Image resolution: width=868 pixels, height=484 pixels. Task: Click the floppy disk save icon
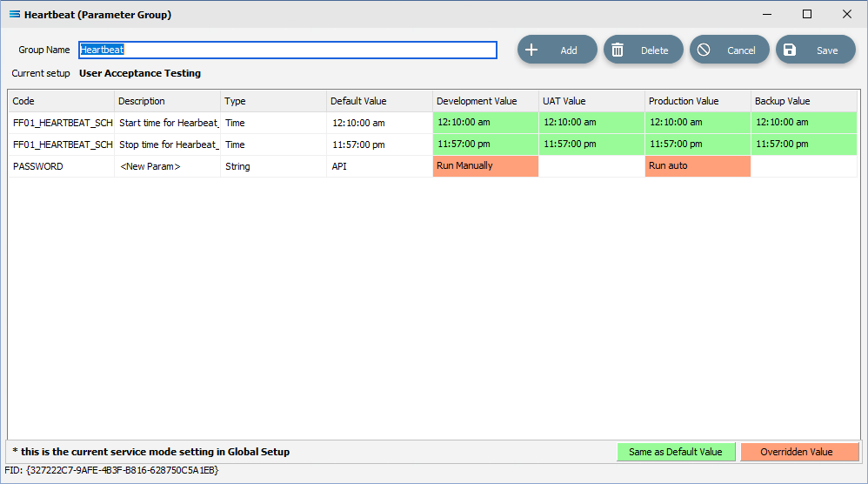pos(790,50)
